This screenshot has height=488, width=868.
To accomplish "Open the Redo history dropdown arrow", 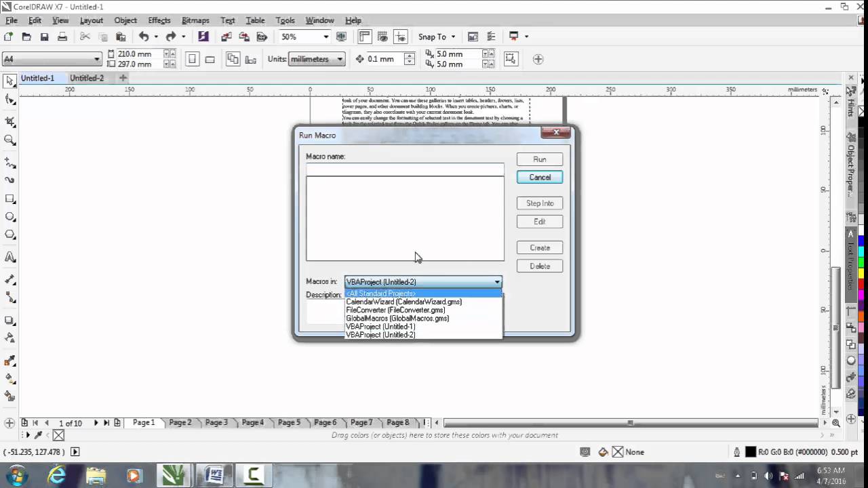I will coord(183,37).
